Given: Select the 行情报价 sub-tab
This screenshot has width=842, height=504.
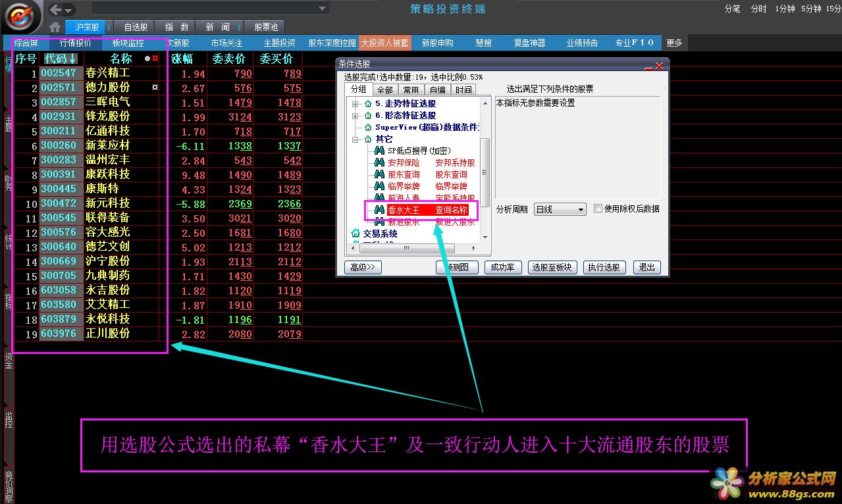Looking at the screenshot, I should click(x=75, y=43).
